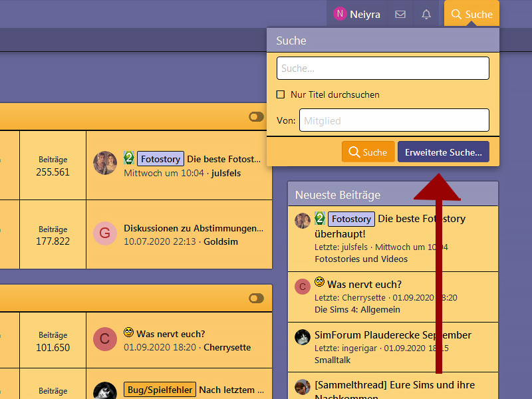
Task: Open Fotostories und Videos forum link
Action: pos(361,259)
